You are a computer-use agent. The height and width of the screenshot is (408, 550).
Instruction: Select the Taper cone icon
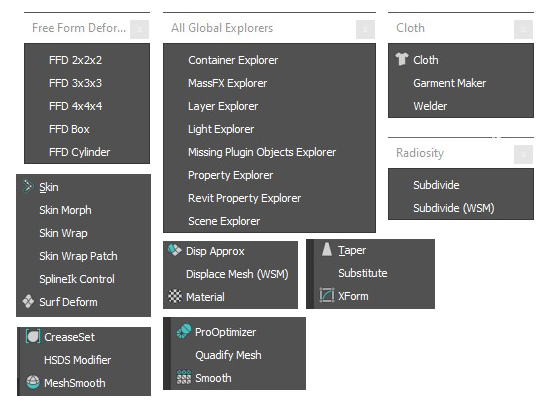click(327, 249)
